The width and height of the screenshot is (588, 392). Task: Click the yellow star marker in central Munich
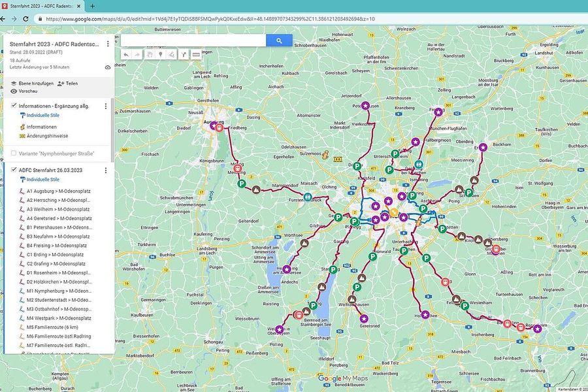tap(393, 212)
